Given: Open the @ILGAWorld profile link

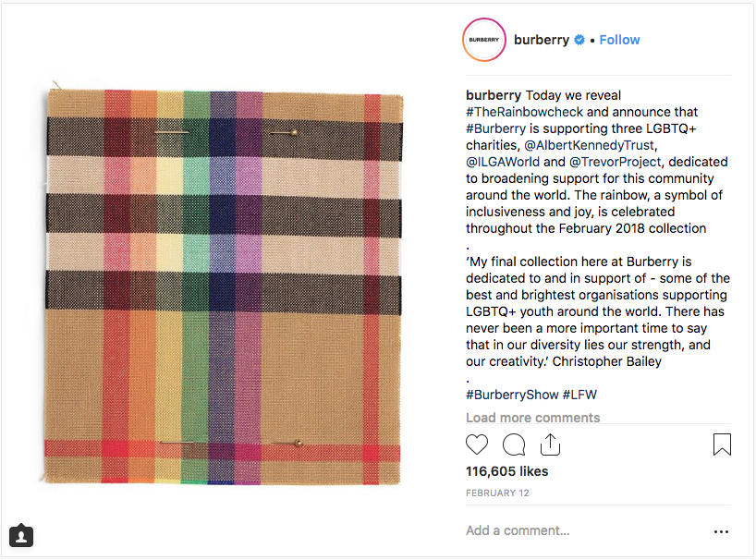Looking at the screenshot, I should pos(505,161).
